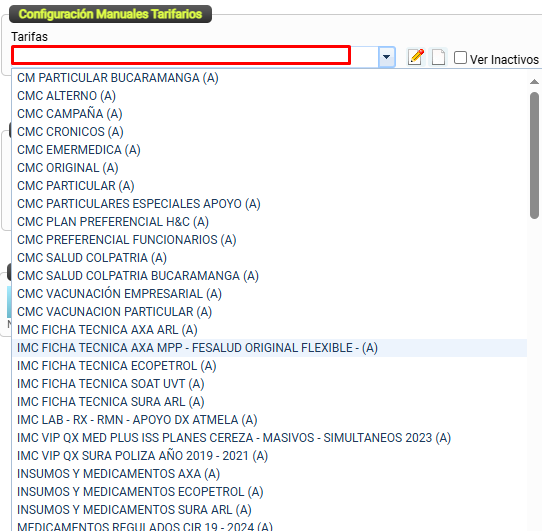Click the scrollbar up arrow in list
The image size is (542, 531).
coord(534,82)
